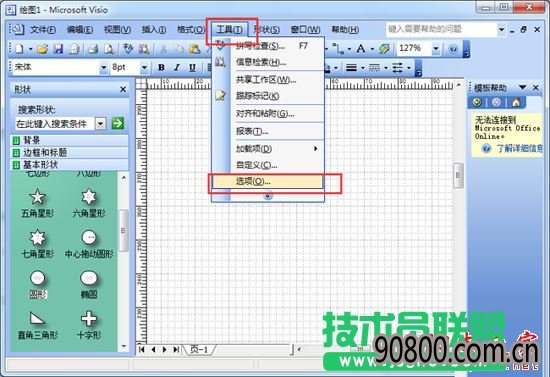The width and height of the screenshot is (550, 377).
Task: Select the right triangle shape 直角三角形
Action: point(38,325)
